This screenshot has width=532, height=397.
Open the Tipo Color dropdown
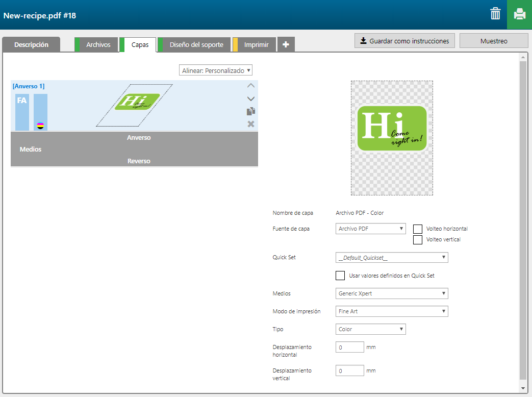click(x=370, y=329)
